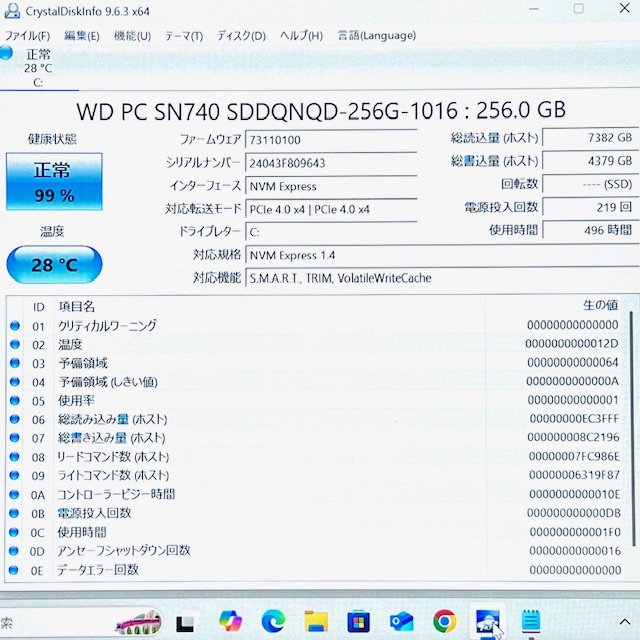Select row 02 温度
The height and width of the screenshot is (640, 640).
click(314, 344)
